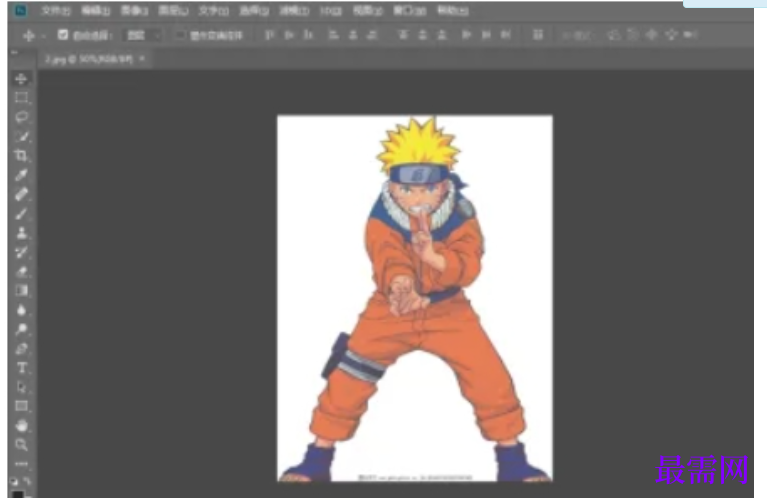Select the Zoom tool

pyautogui.click(x=21, y=444)
